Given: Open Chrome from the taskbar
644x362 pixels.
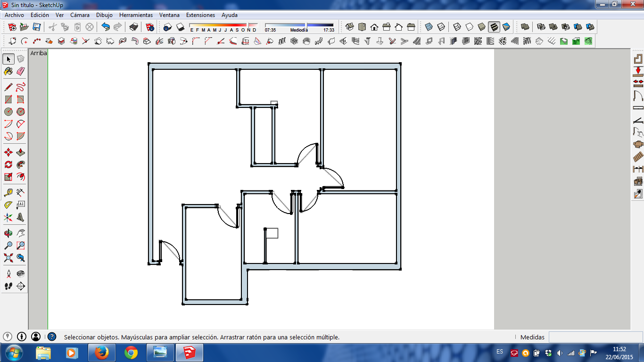Looking at the screenshot, I should point(131,353).
